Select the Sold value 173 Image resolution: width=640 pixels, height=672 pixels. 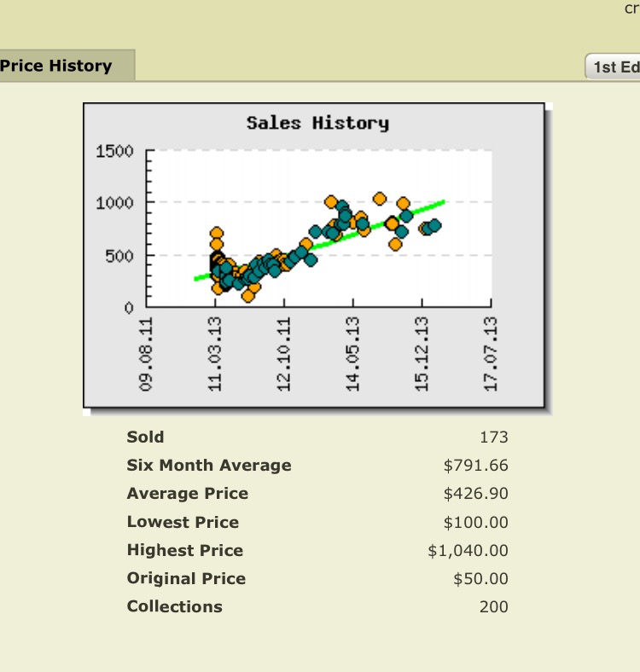click(494, 437)
